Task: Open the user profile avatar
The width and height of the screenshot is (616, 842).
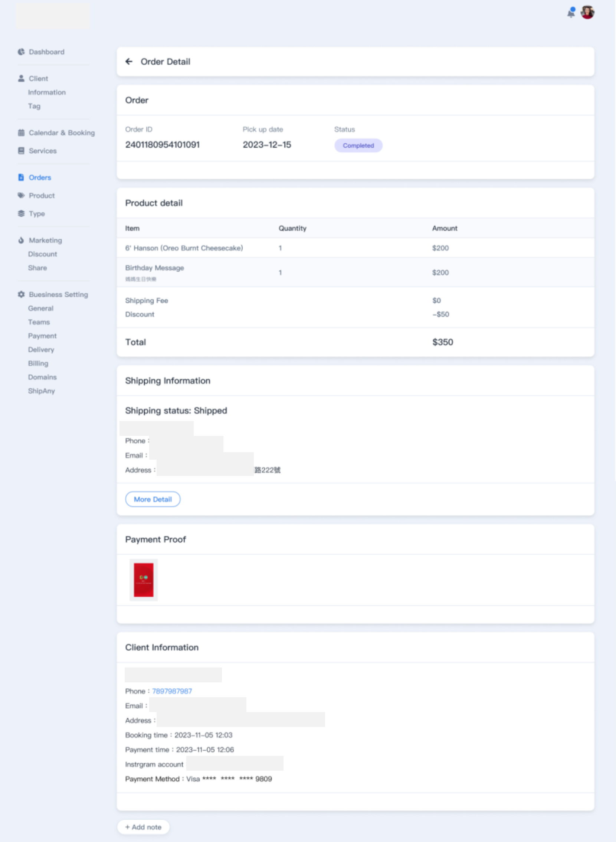Action: (587, 13)
